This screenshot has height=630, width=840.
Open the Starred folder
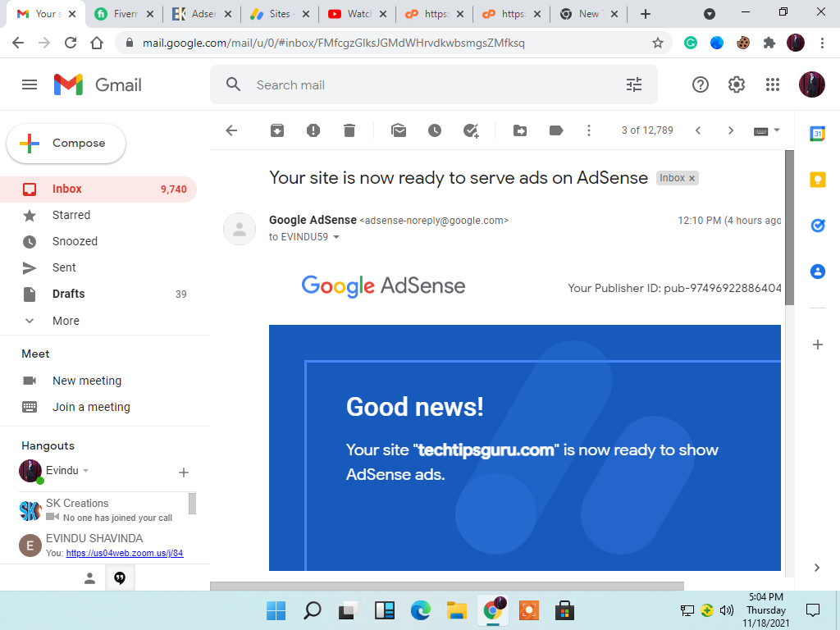click(x=98, y=216)
